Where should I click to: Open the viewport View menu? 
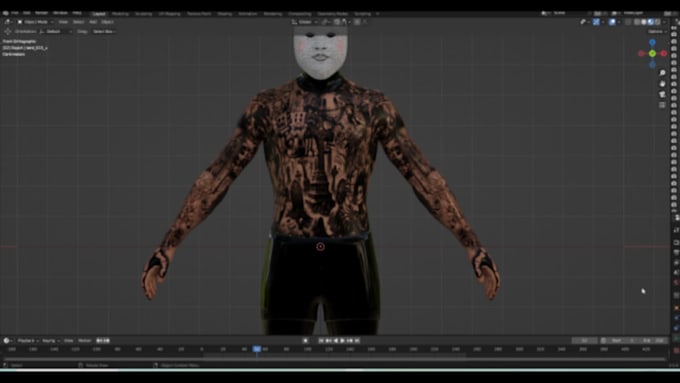(63, 22)
